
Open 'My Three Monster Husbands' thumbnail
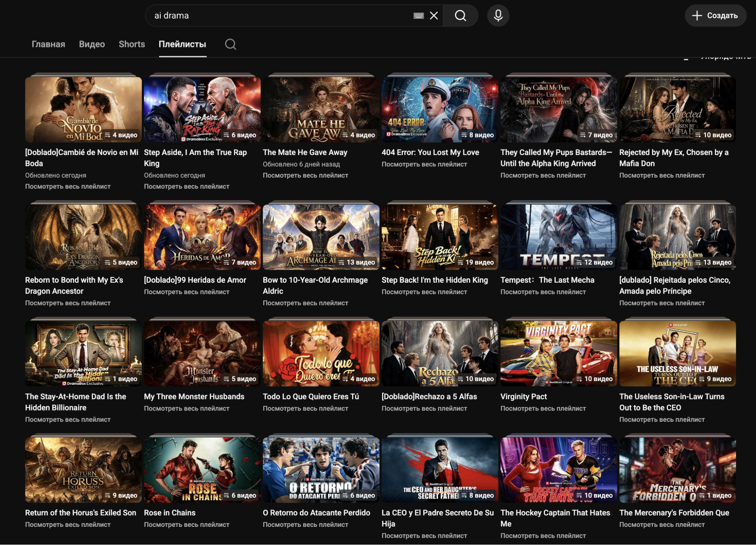coord(202,353)
